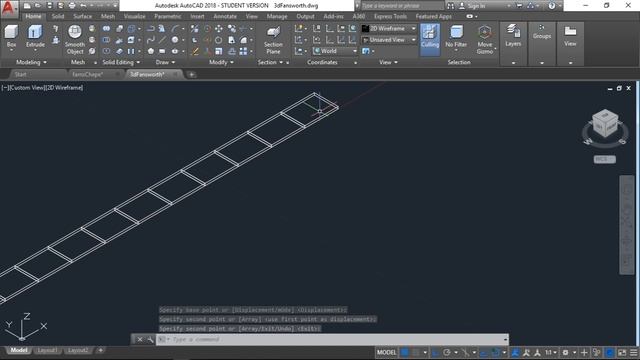Switch to the Visualize ribbon tab
640x360 pixels.
134,16
